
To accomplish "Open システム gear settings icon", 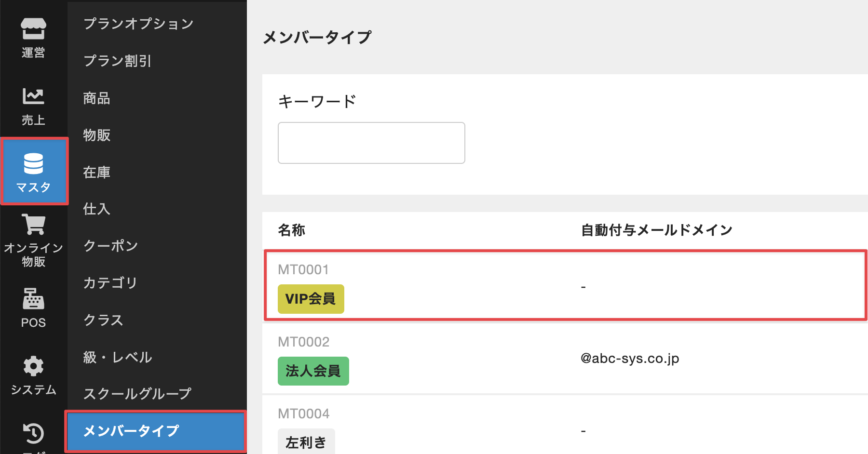I will (x=33, y=366).
